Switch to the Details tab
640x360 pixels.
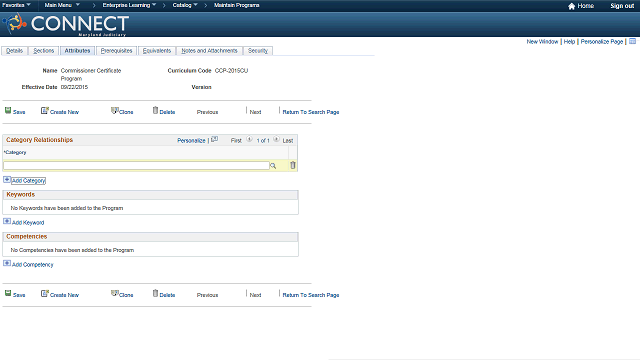(14, 51)
